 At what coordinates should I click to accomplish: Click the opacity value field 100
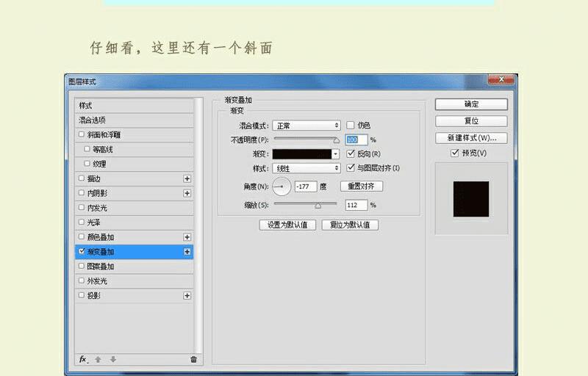click(x=356, y=140)
